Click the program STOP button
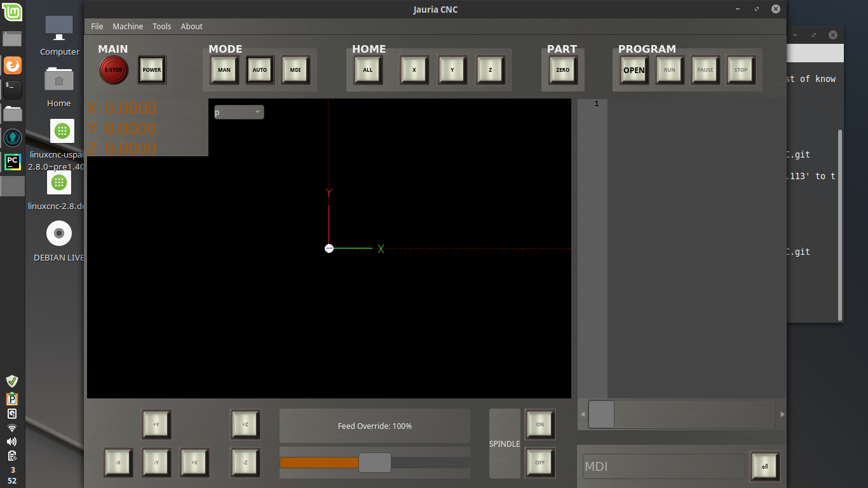This screenshot has width=868, height=488. (x=741, y=70)
